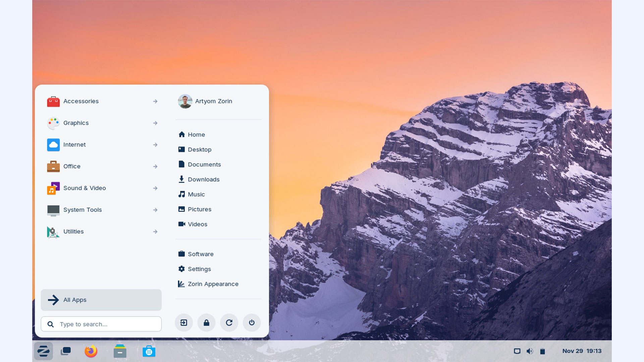Expand Internet submenu arrow
The height and width of the screenshot is (362, 644).
click(155, 145)
